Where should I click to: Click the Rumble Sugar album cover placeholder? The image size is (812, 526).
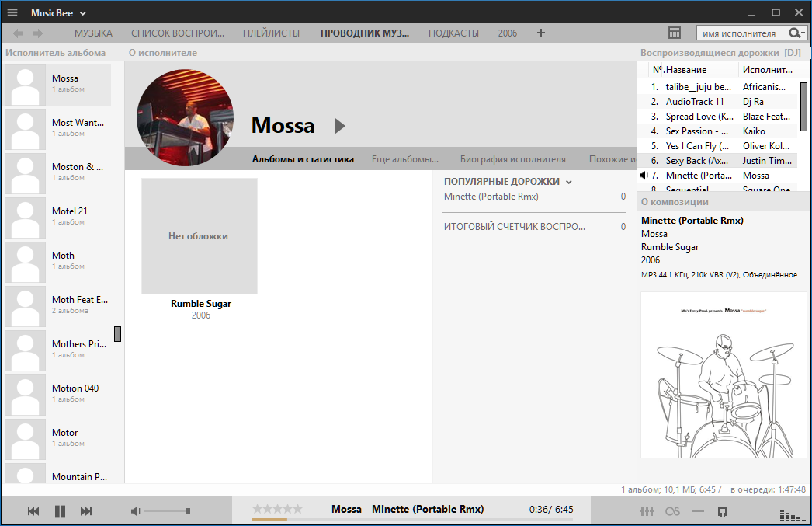(x=200, y=236)
